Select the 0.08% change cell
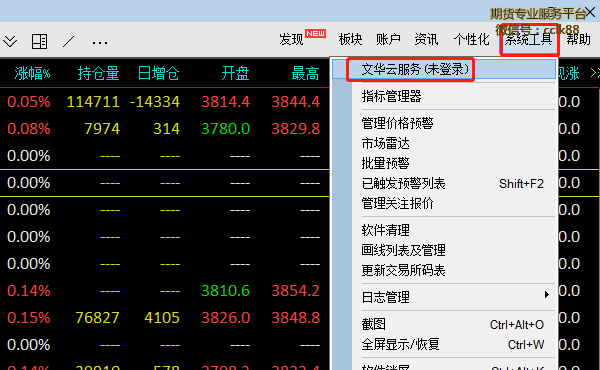The width and height of the screenshot is (600, 370). (29, 129)
